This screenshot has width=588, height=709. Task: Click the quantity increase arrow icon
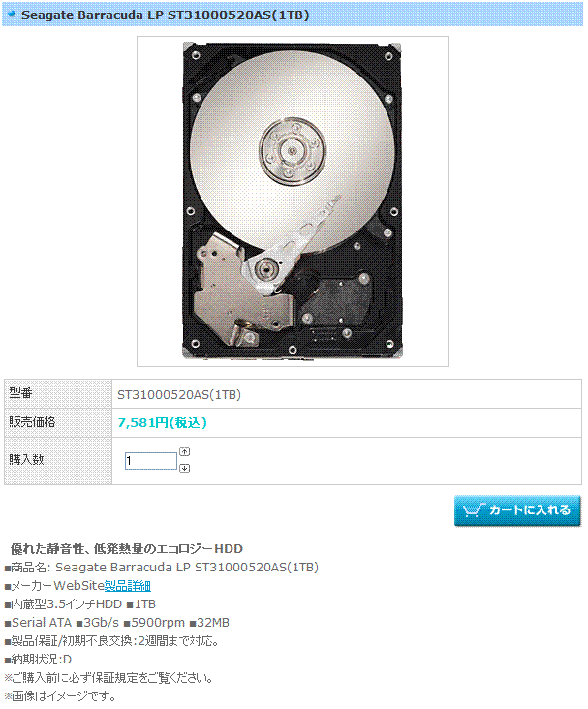coord(185,451)
